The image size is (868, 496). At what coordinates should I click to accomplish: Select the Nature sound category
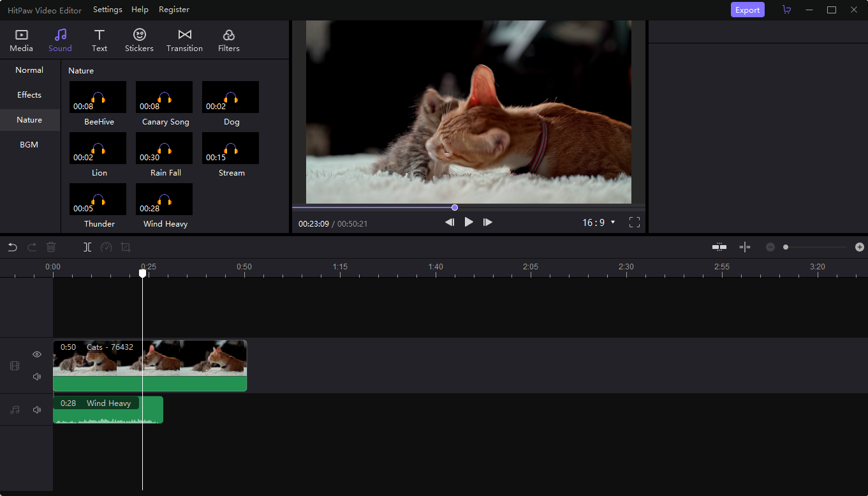29,120
